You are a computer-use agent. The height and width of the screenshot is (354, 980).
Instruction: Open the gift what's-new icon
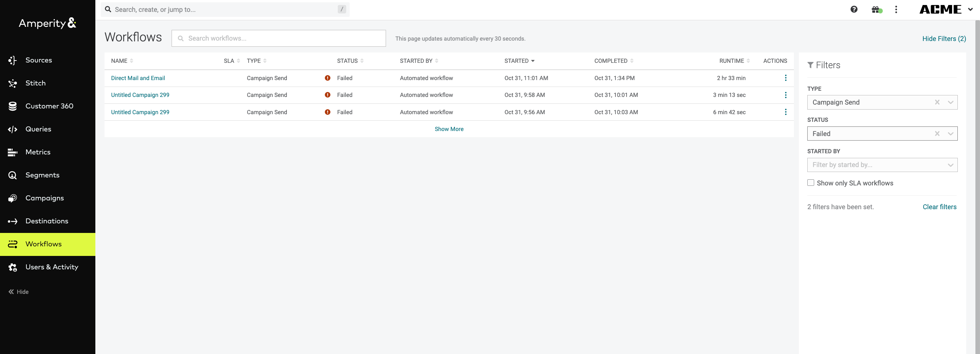[x=877, y=9]
